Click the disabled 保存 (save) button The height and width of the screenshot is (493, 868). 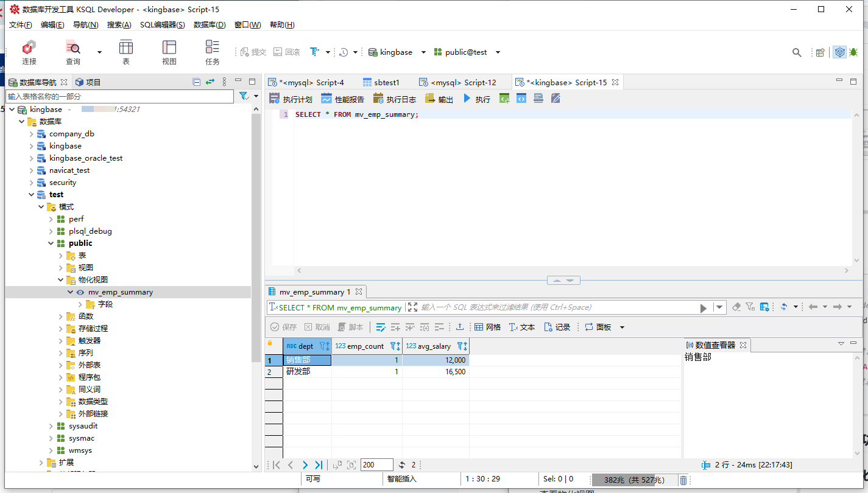click(x=284, y=327)
